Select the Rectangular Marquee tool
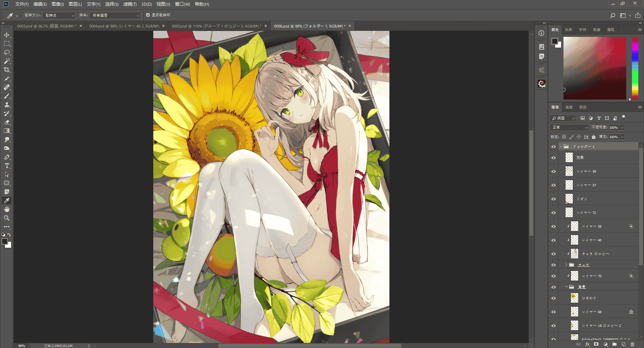 (x=7, y=44)
